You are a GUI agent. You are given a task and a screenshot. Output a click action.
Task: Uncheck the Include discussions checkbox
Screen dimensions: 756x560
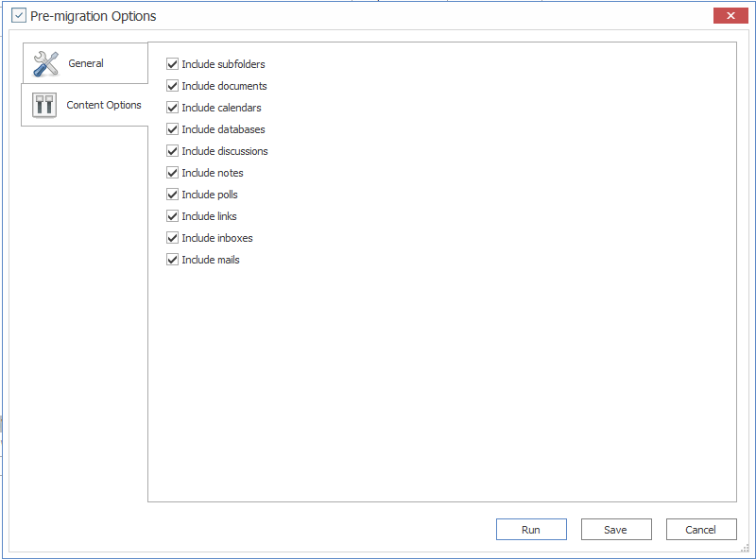[172, 151]
